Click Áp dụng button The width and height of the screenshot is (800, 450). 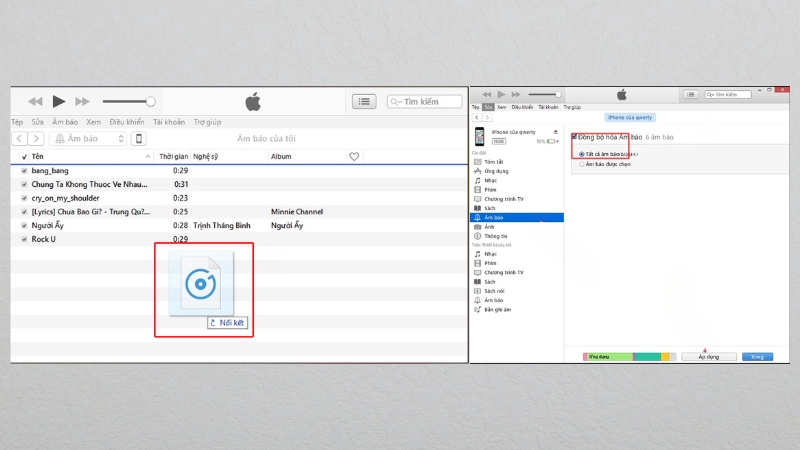click(709, 357)
